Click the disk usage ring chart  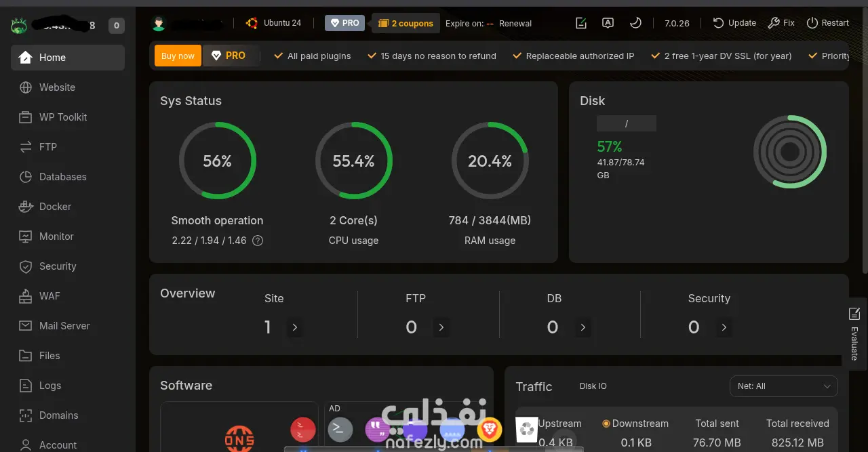coord(790,152)
